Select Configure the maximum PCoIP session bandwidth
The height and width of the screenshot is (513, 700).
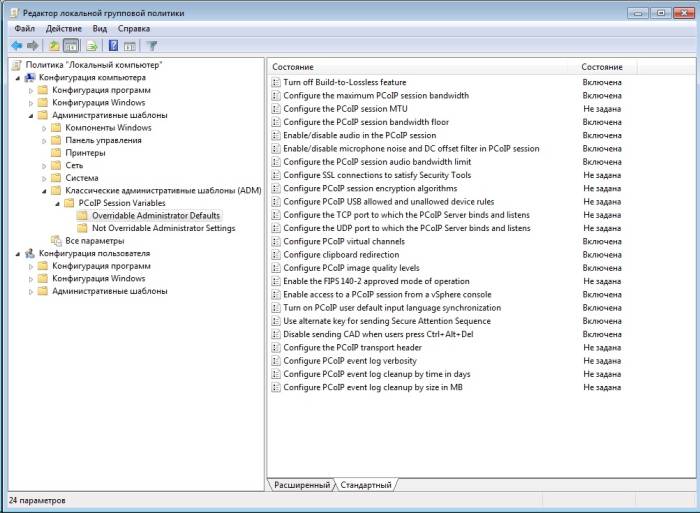tap(376, 96)
